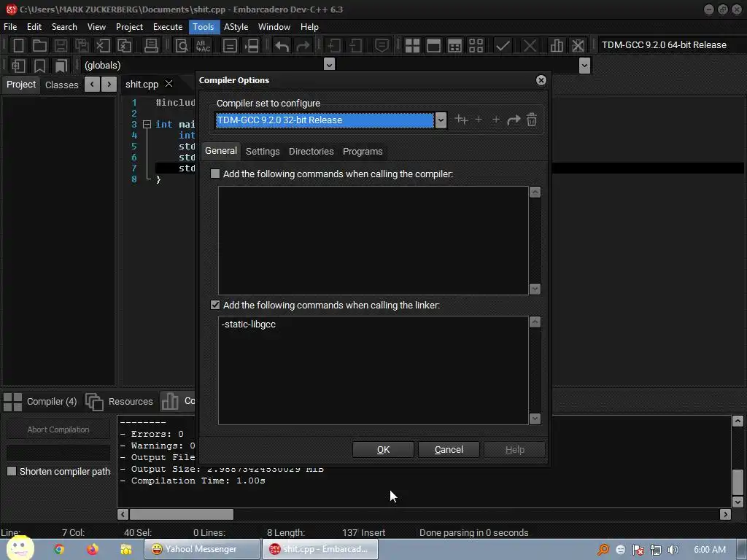Viewport: 747px width, 560px height.
Task: Click the Run window toolbar icon
Action: point(433,46)
